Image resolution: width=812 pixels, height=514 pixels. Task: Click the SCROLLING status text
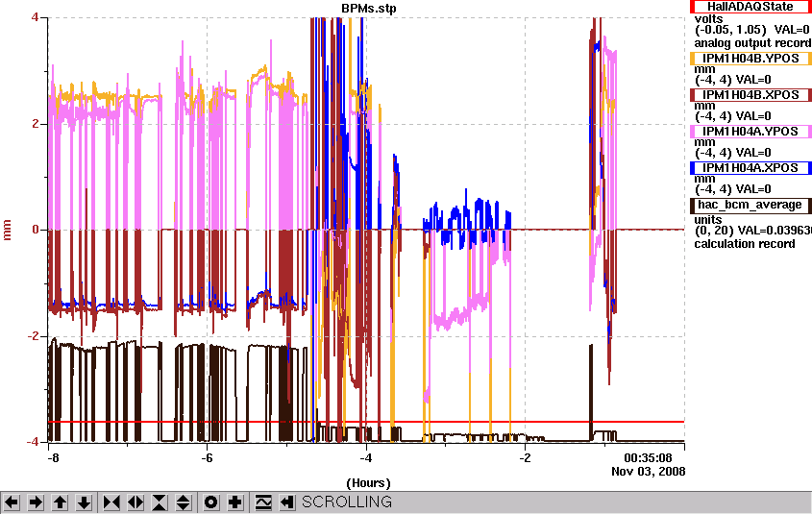(347, 502)
